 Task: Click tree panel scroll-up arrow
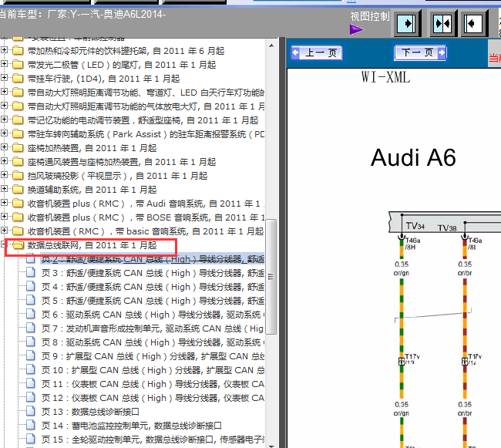271,45
